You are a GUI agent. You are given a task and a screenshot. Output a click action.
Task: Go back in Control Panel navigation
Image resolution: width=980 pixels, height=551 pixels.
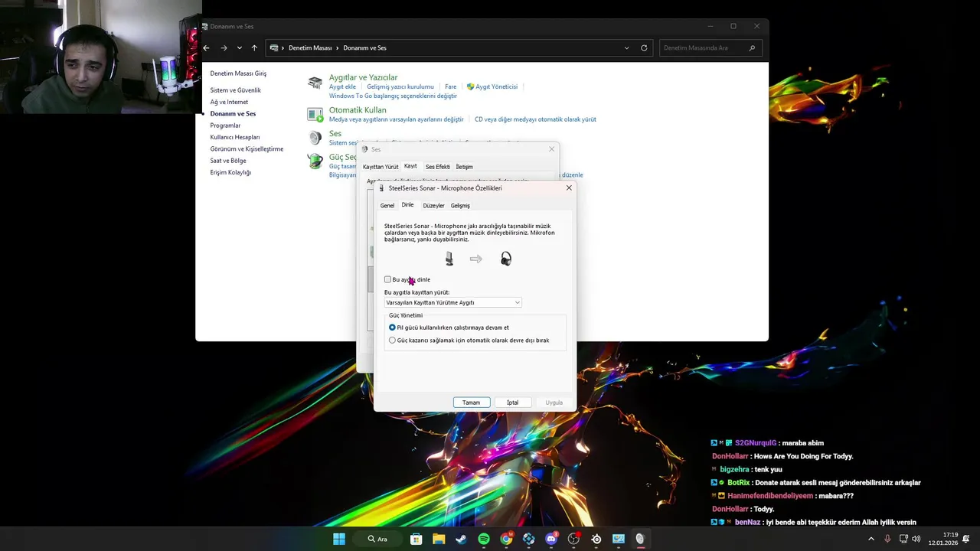coord(206,48)
